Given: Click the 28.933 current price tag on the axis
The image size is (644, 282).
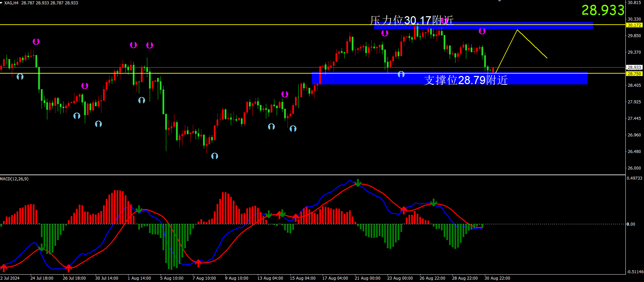Looking at the screenshot, I should click(634, 68).
